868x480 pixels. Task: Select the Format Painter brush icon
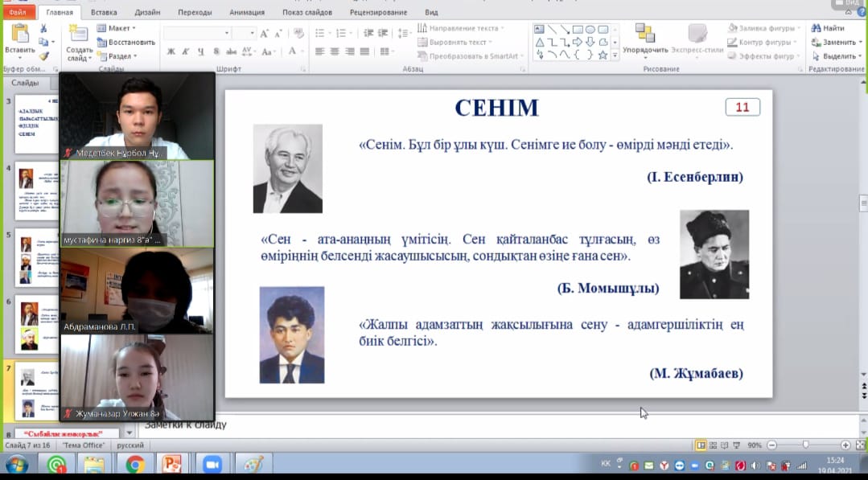tap(43, 55)
